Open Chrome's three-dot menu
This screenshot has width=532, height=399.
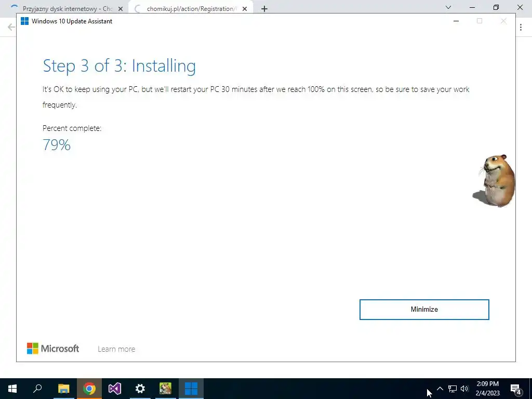[x=521, y=27]
